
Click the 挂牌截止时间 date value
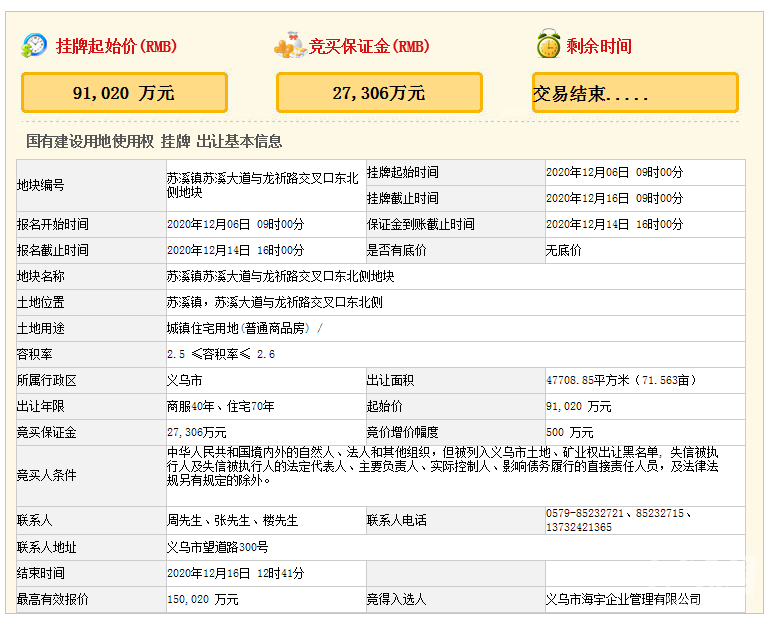pyautogui.click(x=614, y=198)
